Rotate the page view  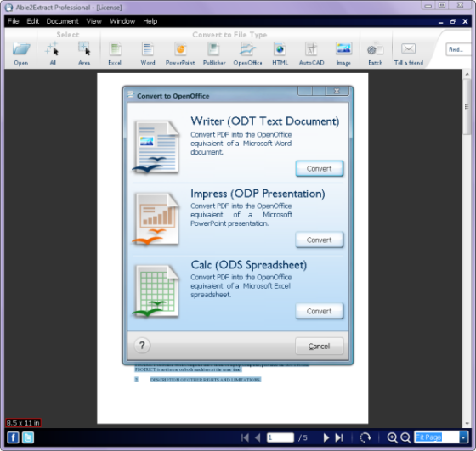coord(365,437)
